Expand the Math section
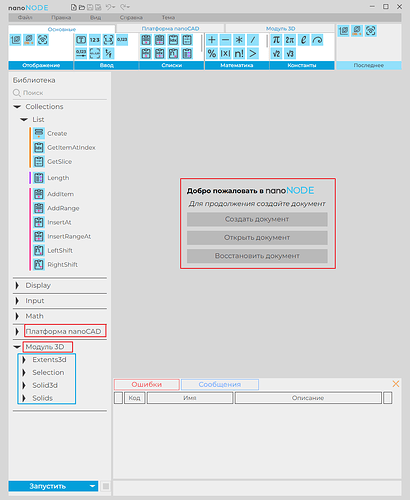The width and height of the screenshot is (410, 500). tap(17, 316)
